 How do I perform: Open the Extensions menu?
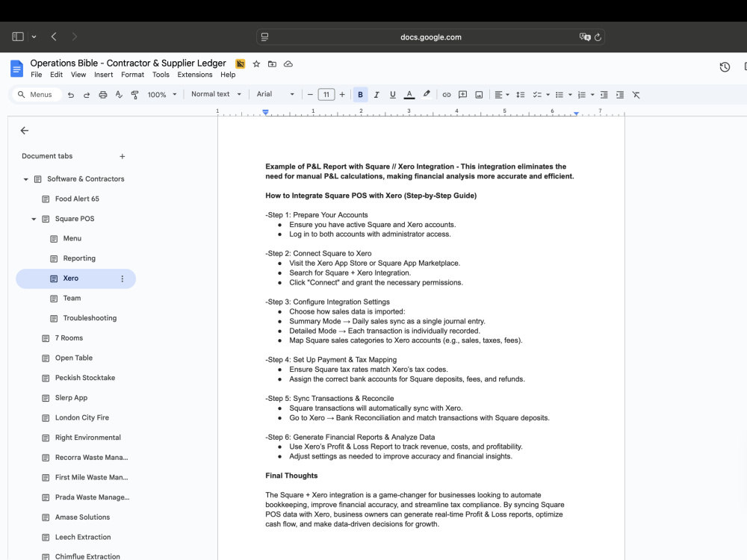195,75
